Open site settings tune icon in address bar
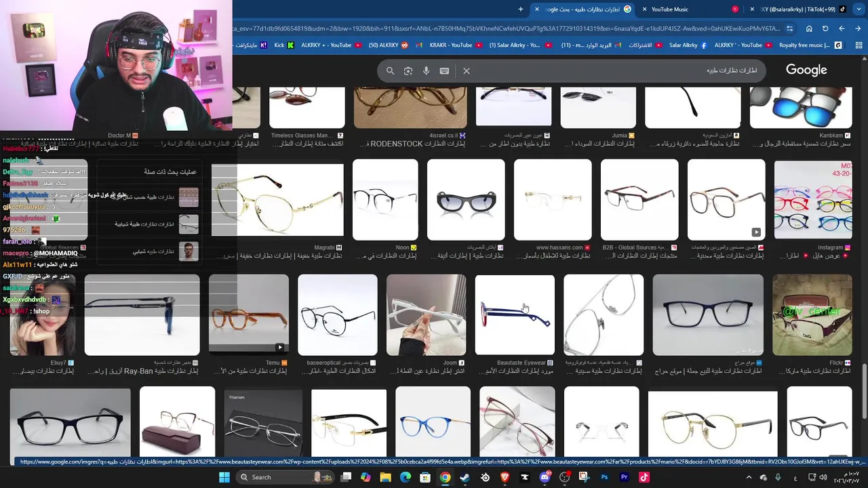 [x=789, y=28]
